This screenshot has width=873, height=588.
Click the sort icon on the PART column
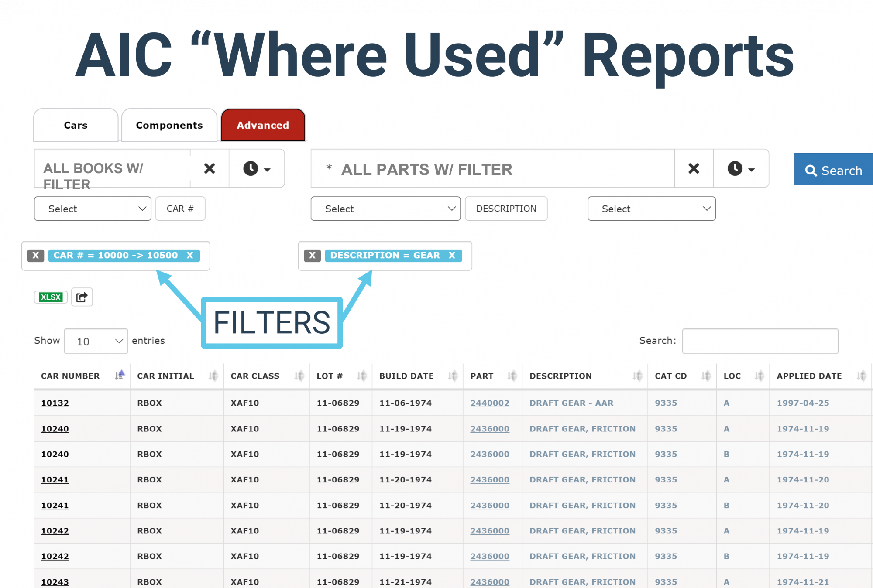pyautogui.click(x=512, y=376)
